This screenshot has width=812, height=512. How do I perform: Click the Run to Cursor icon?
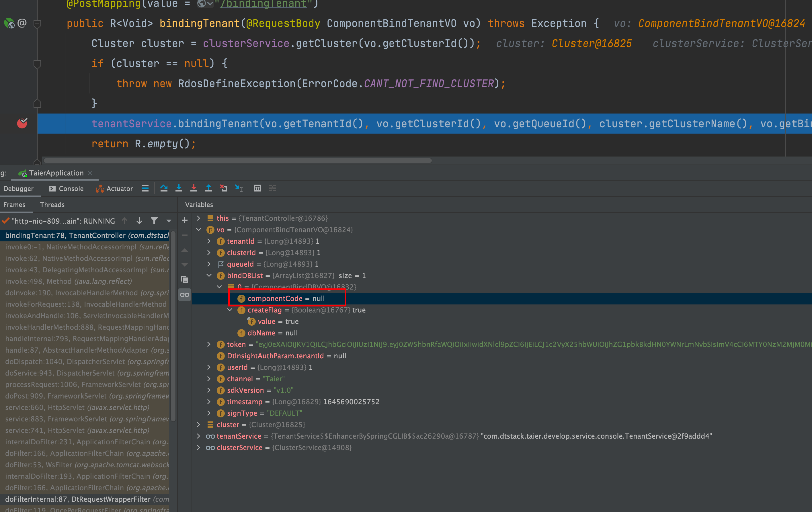click(x=238, y=188)
